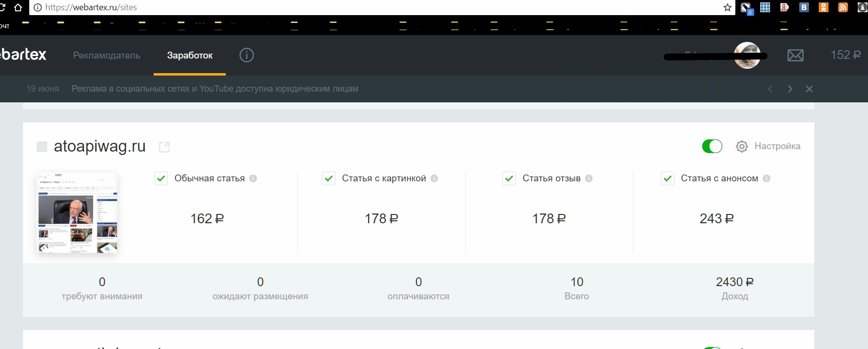The height and width of the screenshot is (349, 868).
Task: Open the 152 ₽ account balance
Action: click(x=846, y=55)
